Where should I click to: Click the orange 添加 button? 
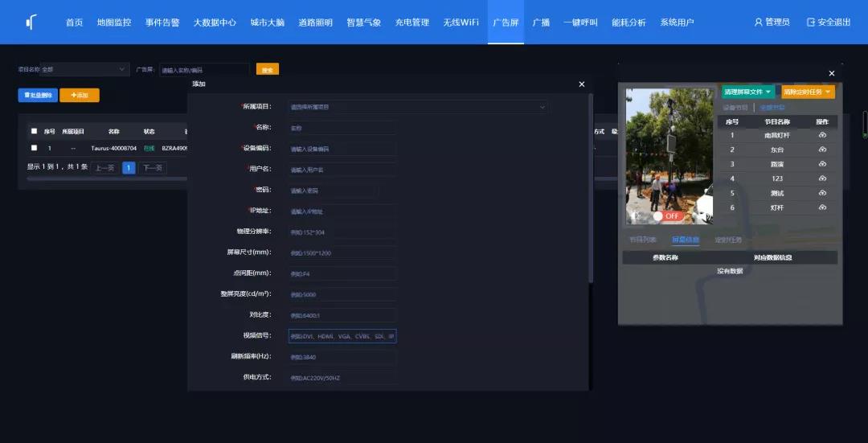[80, 95]
